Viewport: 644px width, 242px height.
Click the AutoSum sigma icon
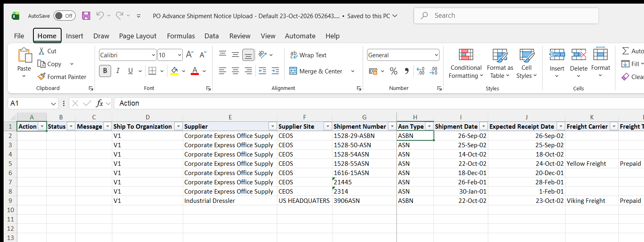click(625, 51)
